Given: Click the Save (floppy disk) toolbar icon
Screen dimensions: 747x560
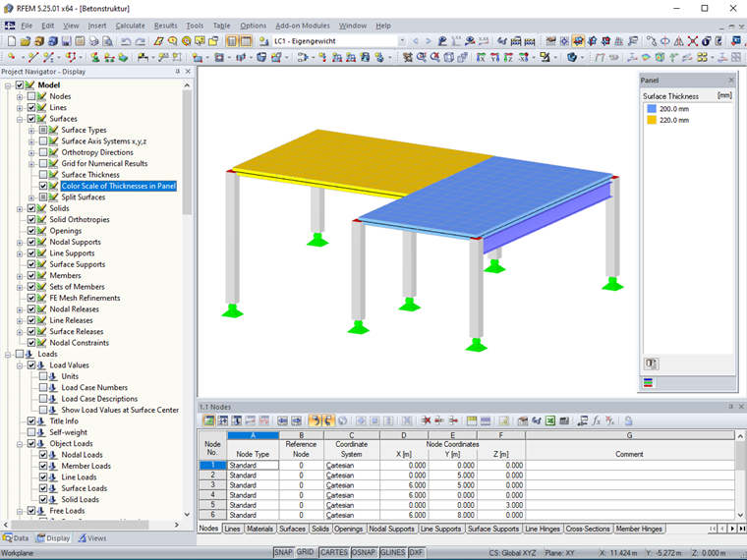Looking at the screenshot, I should pyautogui.click(x=66, y=41).
